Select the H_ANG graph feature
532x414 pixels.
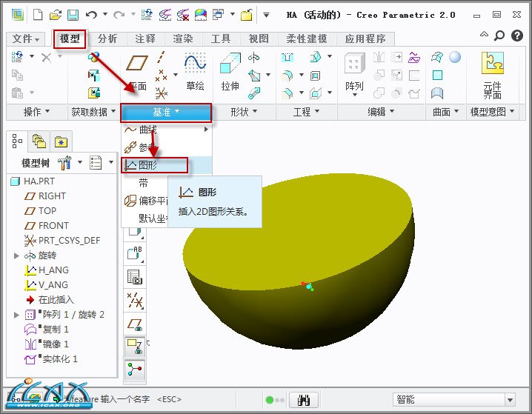(x=53, y=270)
